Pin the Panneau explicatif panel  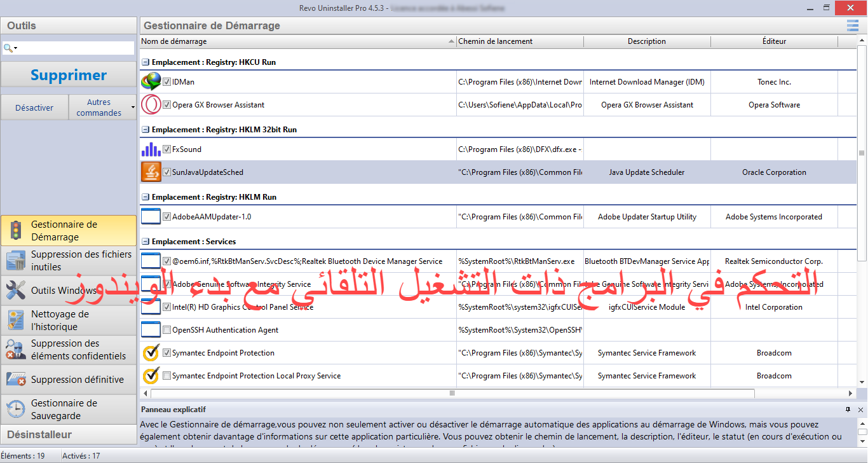(x=848, y=410)
